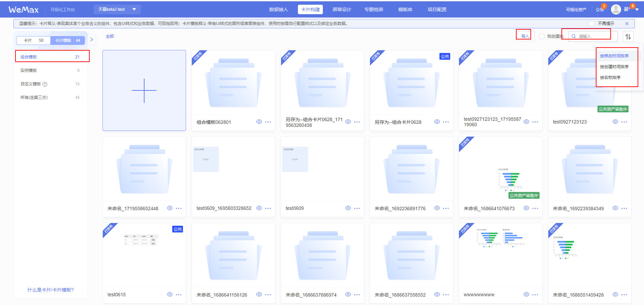Open more options for 另存为--组合卡片0628_1719563260438

tap(357, 122)
